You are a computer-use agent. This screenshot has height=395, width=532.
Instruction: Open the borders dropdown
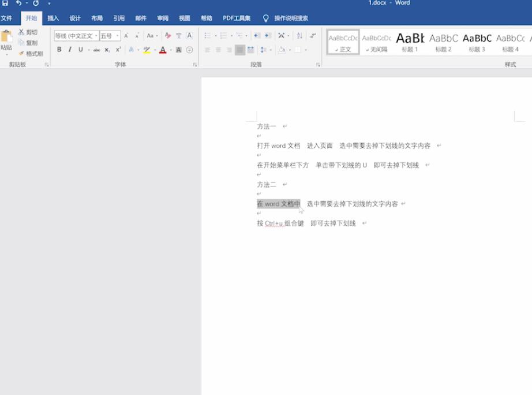point(306,50)
